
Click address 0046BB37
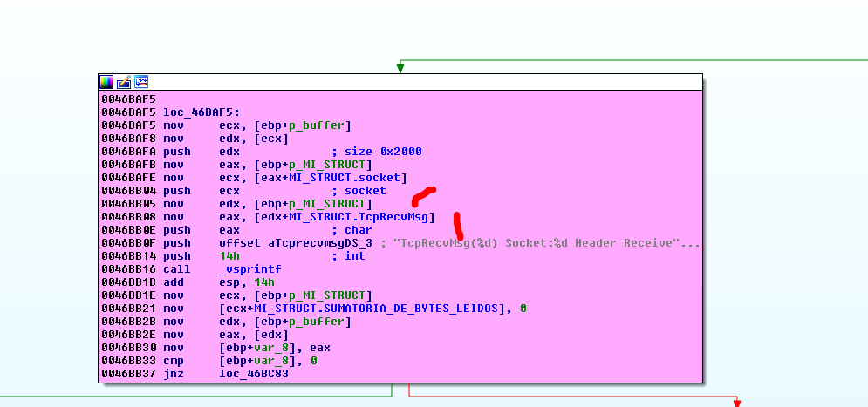[129, 374]
